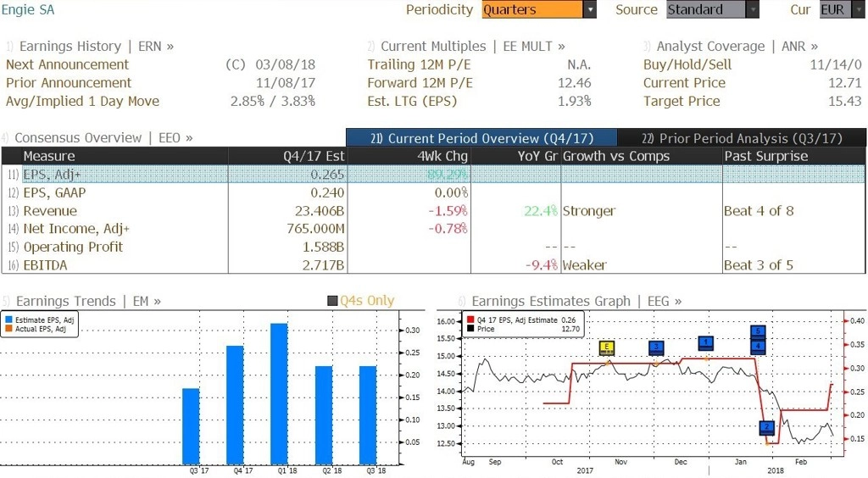Select the EBITDA measure row
The width and height of the screenshot is (868, 478).
pos(433,265)
